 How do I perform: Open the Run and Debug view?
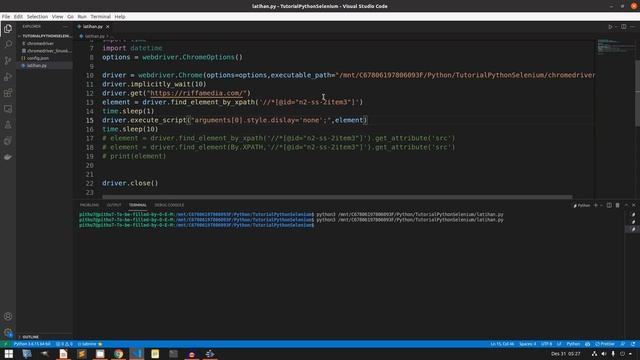point(8,77)
